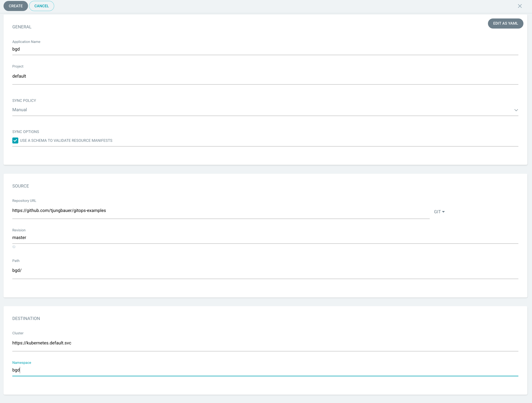The image size is (532, 403).
Task: Click the close X icon at top right
Action: click(x=520, y=6)
